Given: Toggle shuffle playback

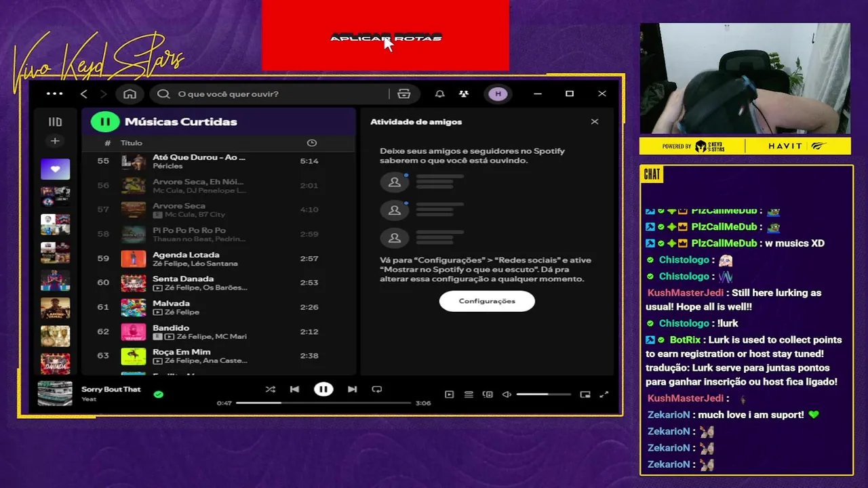Looking at the screenshot, I should (x=271, y=389).
